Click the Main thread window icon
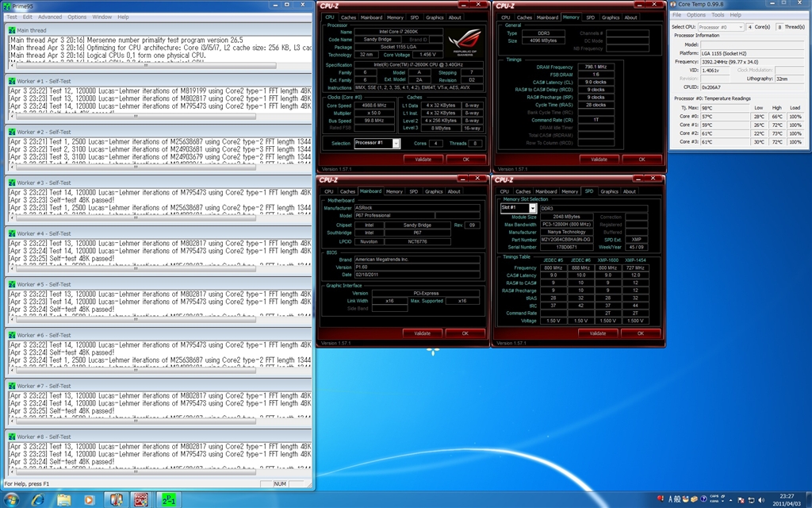 [x=12, y=30]
